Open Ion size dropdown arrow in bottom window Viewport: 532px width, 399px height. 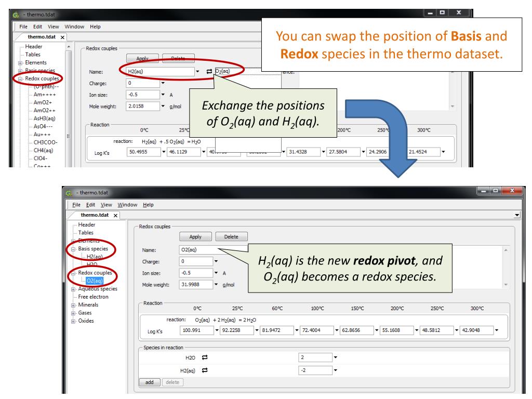(x=216, y=272)
